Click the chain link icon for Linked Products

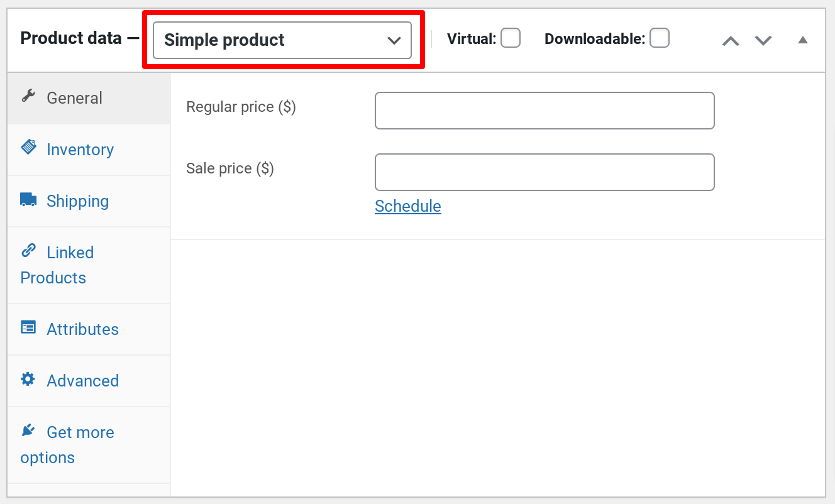pyautogui.click(x=28, y=249)
